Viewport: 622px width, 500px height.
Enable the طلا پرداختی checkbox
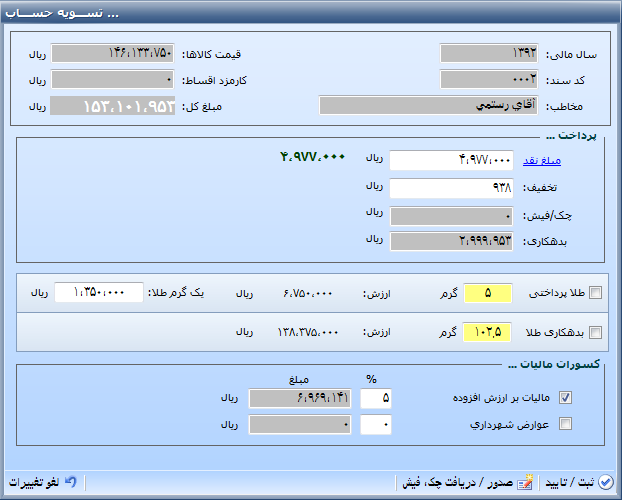click(596, 293)
